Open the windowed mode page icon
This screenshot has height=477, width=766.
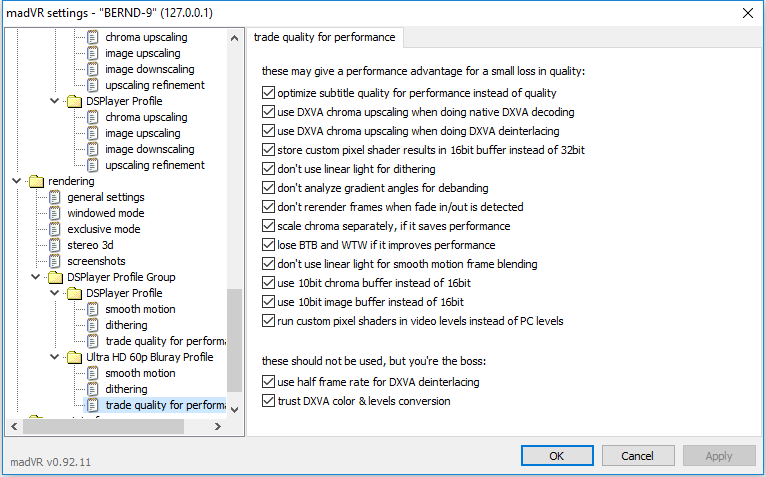tap(55, 213)
